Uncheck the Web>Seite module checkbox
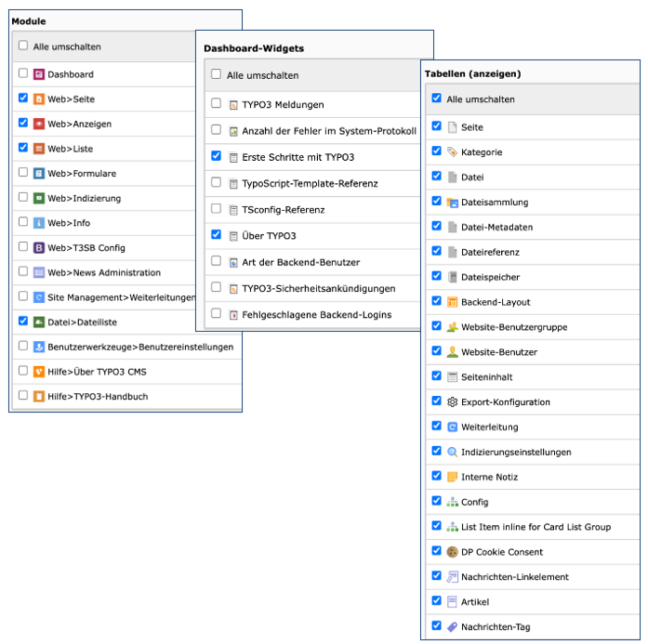This screenshot has height=644, width=648. pos(22,99)
